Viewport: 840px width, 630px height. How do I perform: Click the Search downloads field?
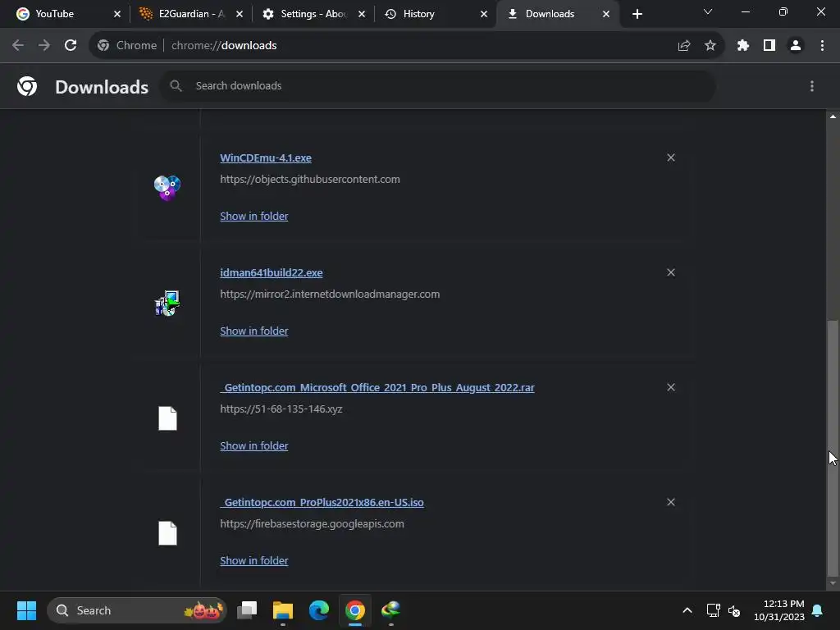pyautogui.click(x=437, y=85)
